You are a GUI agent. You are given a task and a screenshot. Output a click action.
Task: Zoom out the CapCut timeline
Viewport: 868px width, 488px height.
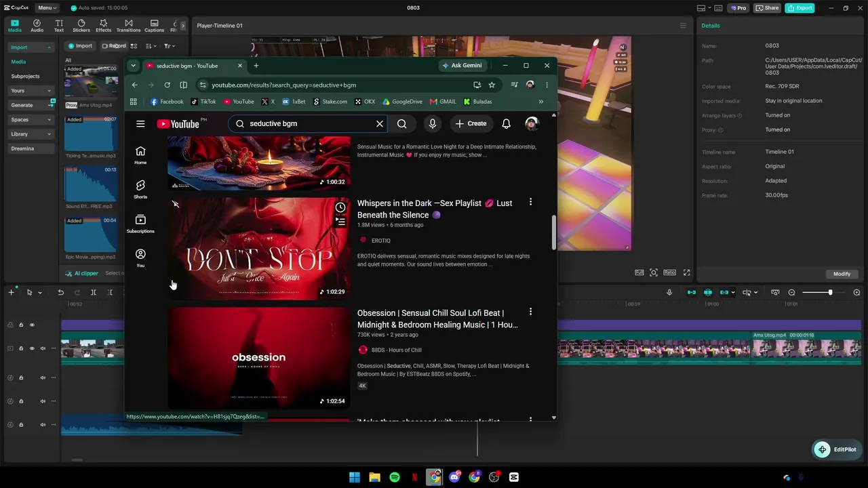[x=791, y=292]
